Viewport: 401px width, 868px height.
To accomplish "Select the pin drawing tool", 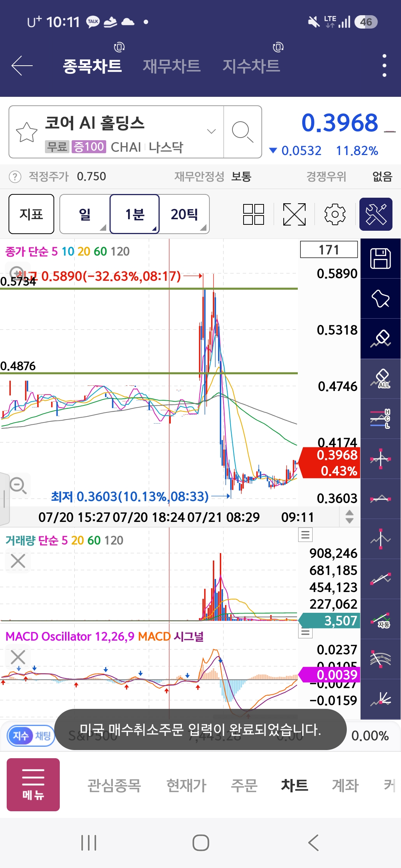I will point(381,299).
